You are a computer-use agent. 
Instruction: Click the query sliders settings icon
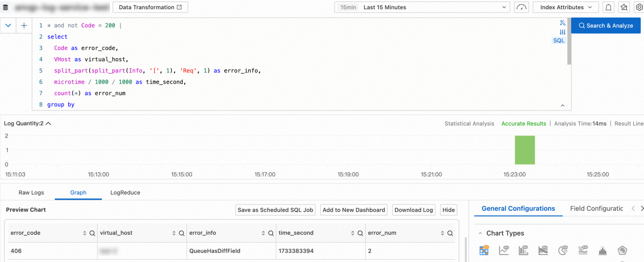[x=562, y=32]
